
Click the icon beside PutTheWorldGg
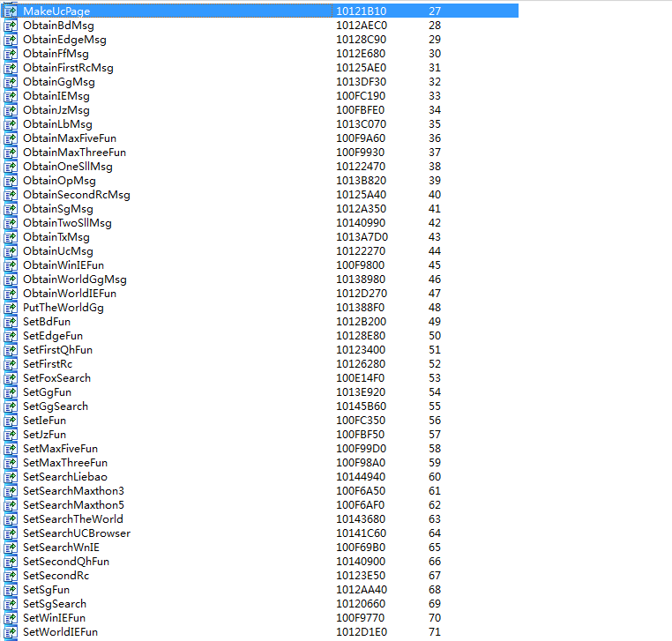click(x=11, y=308)
